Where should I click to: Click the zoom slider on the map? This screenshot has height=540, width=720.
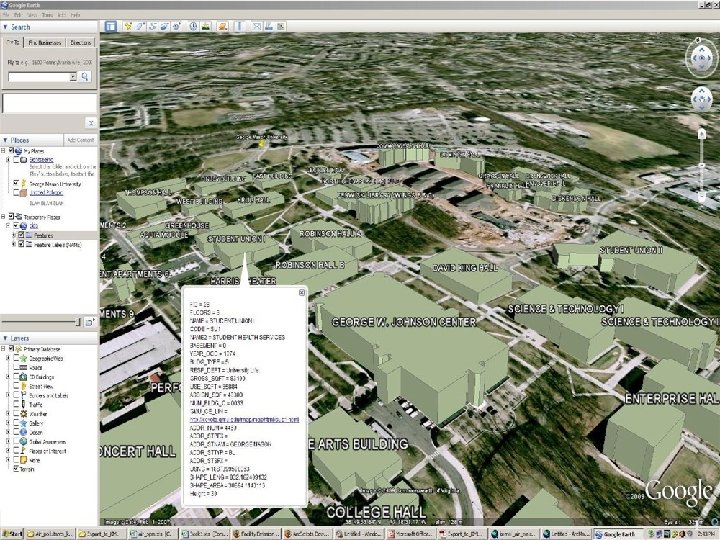tap(701, 165)
